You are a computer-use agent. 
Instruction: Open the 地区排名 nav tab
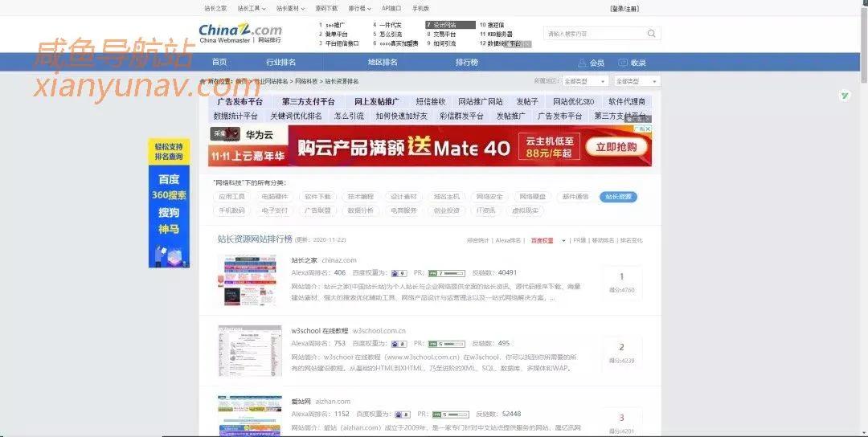(x=383, y=63)
